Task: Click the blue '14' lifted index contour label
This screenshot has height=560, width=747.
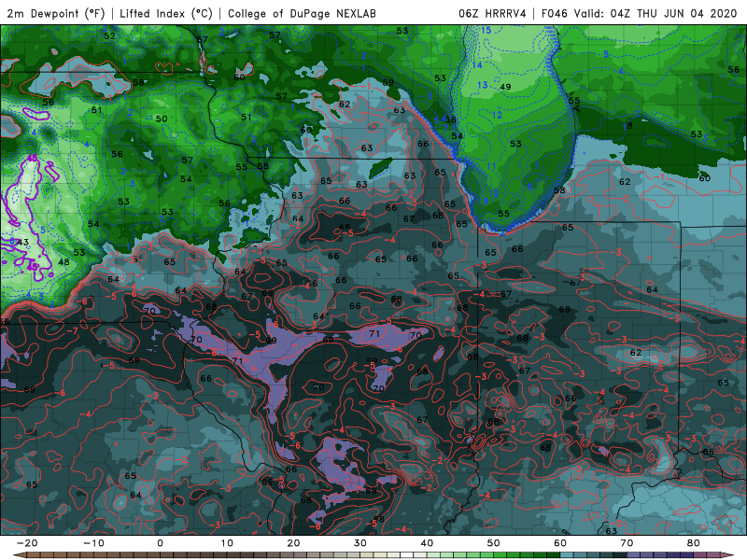Action: [477, 64]
